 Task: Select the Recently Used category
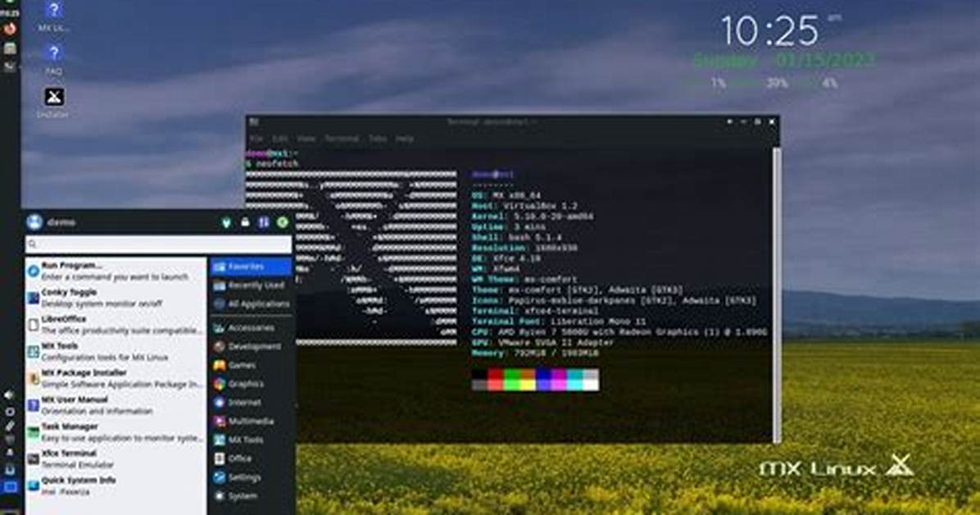pos(251,285)
